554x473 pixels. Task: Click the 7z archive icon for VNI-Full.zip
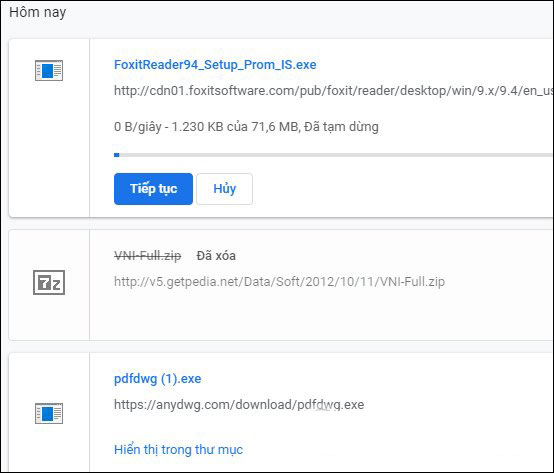[49, 283]
